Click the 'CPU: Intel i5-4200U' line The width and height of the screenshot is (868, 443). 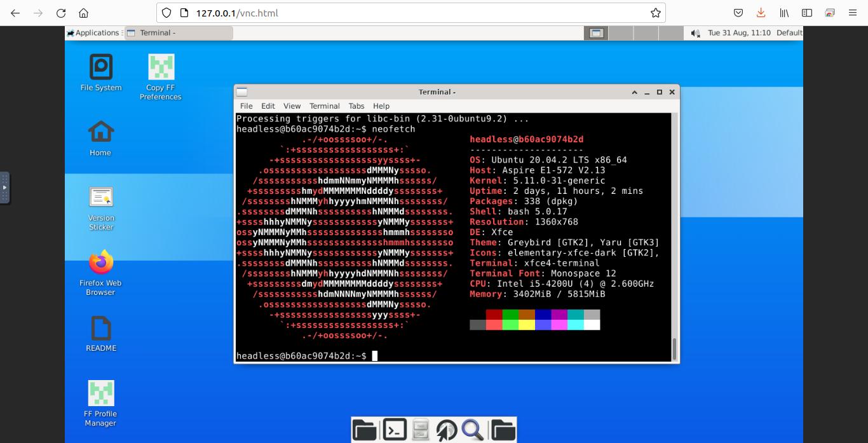(562, 283)
